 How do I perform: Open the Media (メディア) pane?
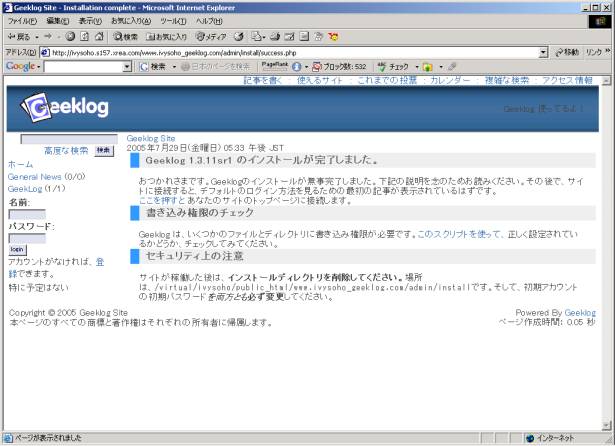click(x=211, y=37)
